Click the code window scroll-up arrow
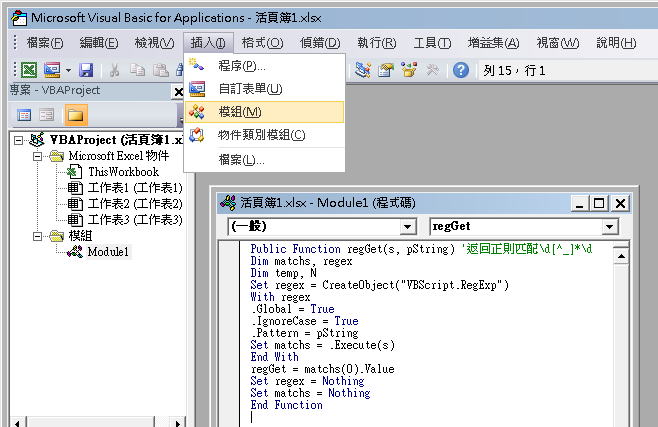This screenshot has height=427, width=658. [621, 256]
